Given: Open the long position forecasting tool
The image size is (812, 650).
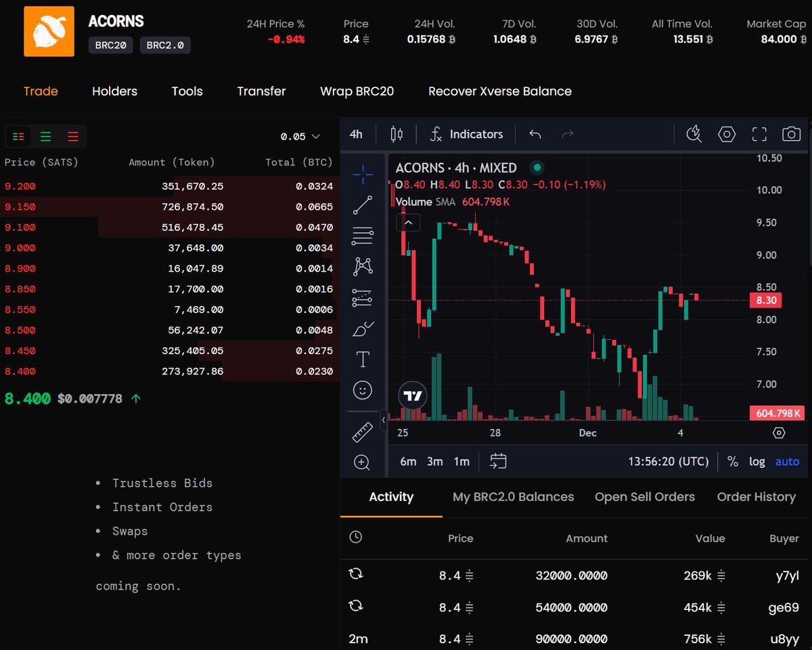Looking at the screenshot, I should tap(363, 298).
